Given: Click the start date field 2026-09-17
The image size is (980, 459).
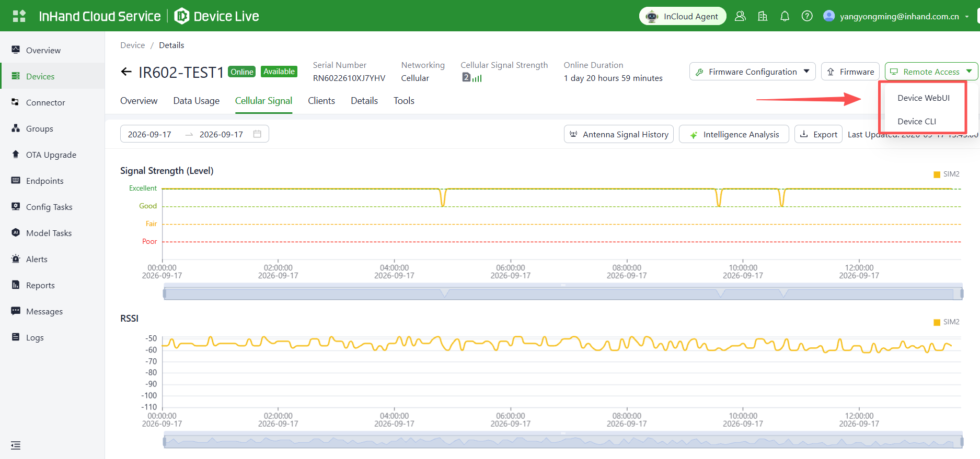Looking at the screenshot, I should (149, 134).
